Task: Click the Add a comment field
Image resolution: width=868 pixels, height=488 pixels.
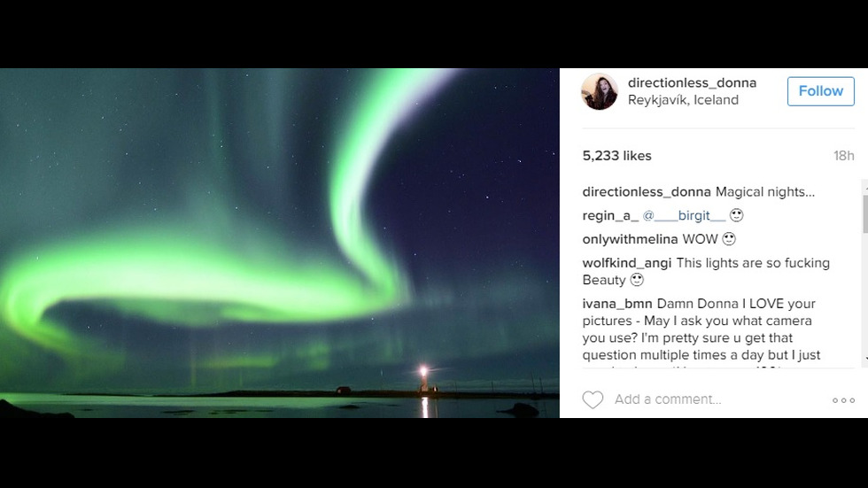Action: tap(668, 399)
